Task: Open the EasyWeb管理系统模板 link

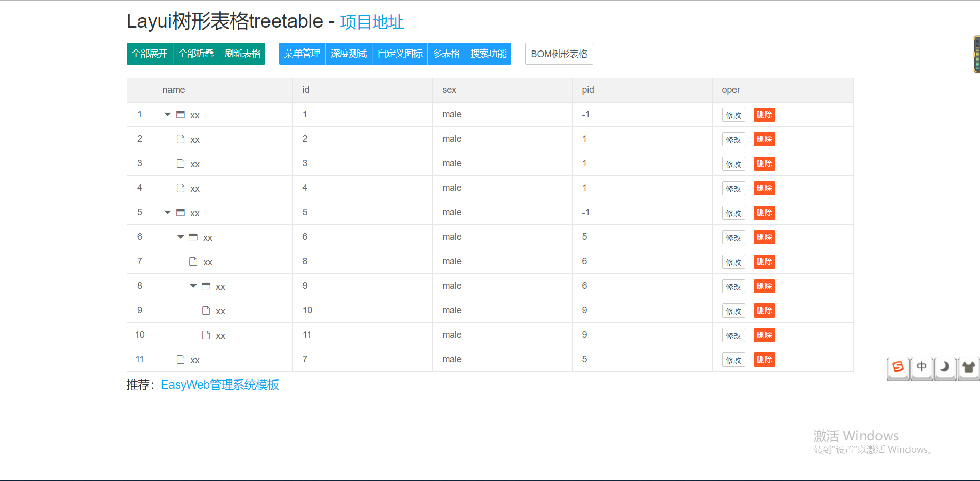Action: pos(219,385)
